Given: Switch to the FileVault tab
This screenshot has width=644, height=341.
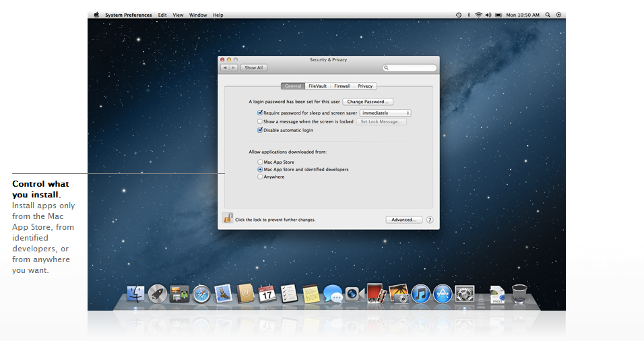Looking at the screenshot, I should coord(317,86).
